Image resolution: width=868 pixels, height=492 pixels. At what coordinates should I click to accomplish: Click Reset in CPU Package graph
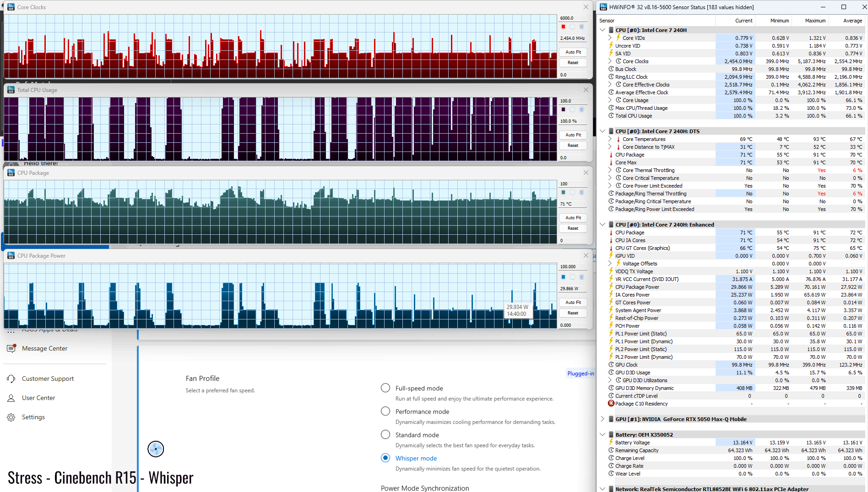(x=573, y=228)
